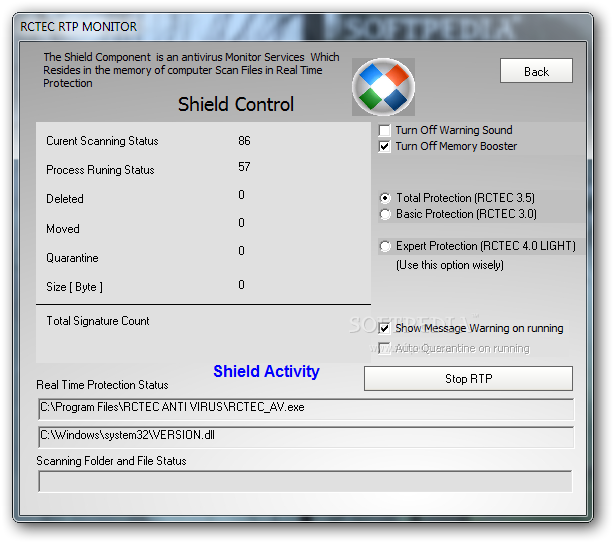The image size is (614, 543).
Task: Click the colorful shield logo icon
Action: pos(383,87)
